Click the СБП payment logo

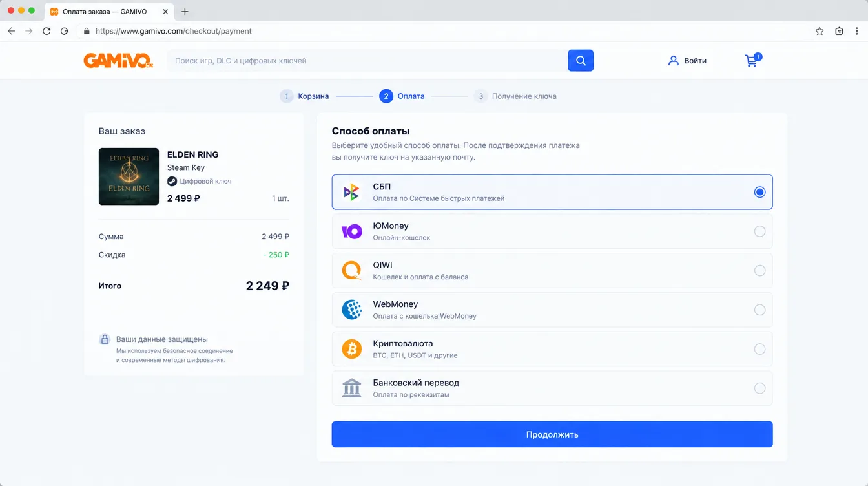351,192
